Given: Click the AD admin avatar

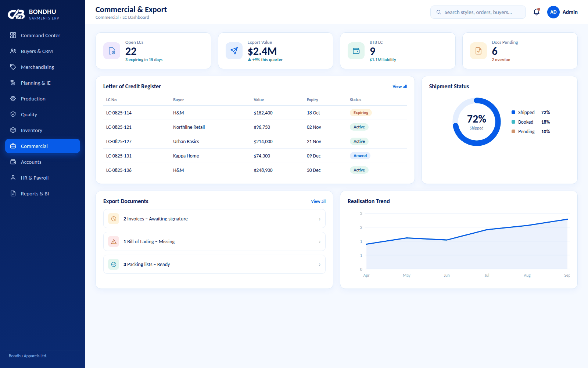Looking at the screenshot, I should point(553,12).
